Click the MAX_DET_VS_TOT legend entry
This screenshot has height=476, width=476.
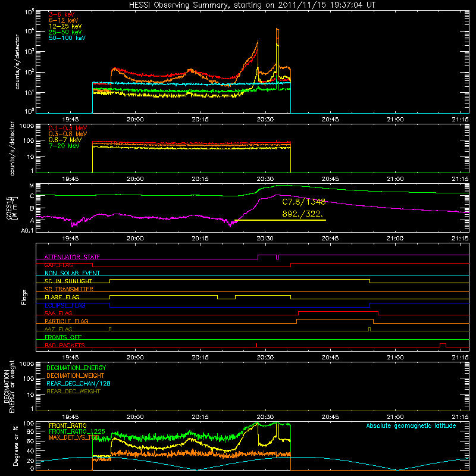tap(74, 437)
